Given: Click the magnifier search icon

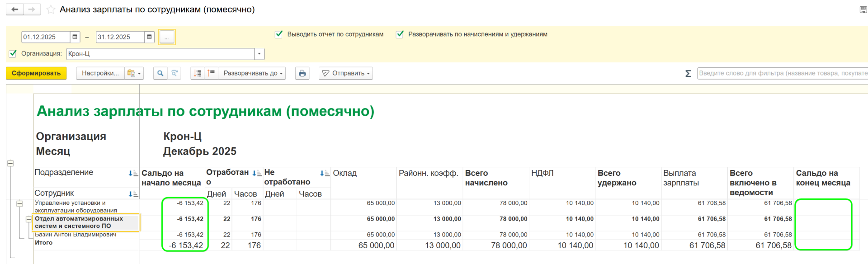Looking at the screenshot, I should tap(160, 73).
